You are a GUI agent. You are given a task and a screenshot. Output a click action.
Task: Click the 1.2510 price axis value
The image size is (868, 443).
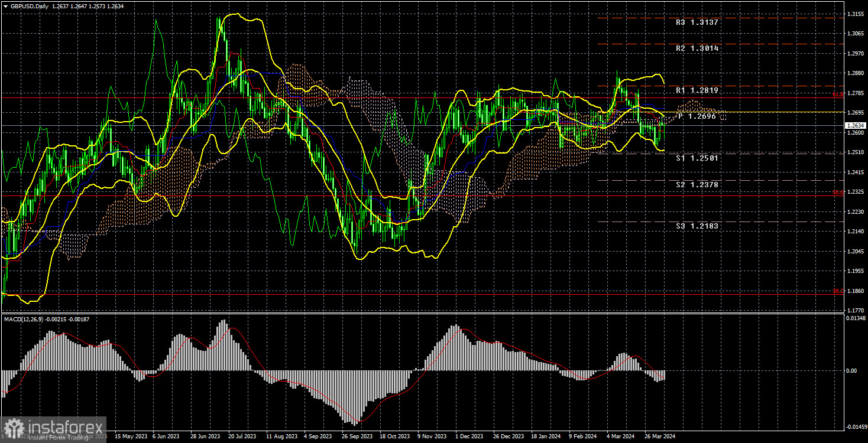point(856,152)
